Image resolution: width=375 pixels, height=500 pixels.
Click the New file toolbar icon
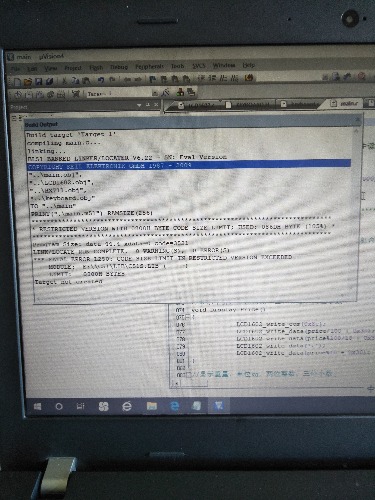coord(17,81)
